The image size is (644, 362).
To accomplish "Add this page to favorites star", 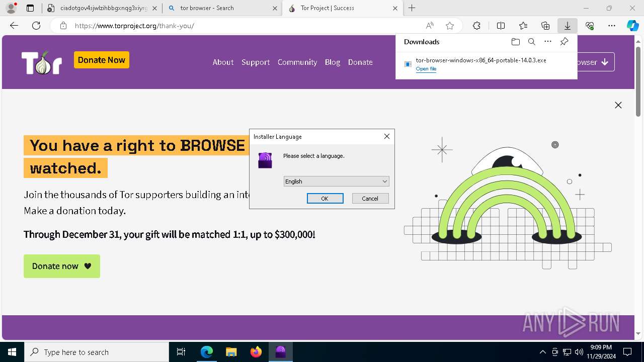I will [x=450, y=26].
